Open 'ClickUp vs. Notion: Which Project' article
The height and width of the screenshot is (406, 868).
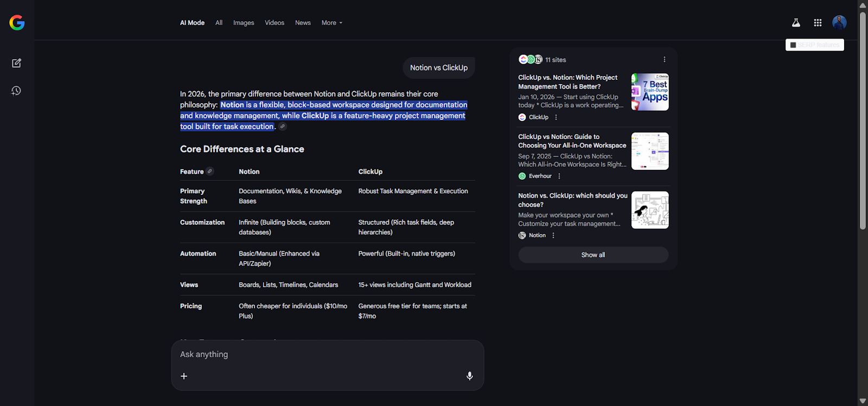tap(567, 82)
